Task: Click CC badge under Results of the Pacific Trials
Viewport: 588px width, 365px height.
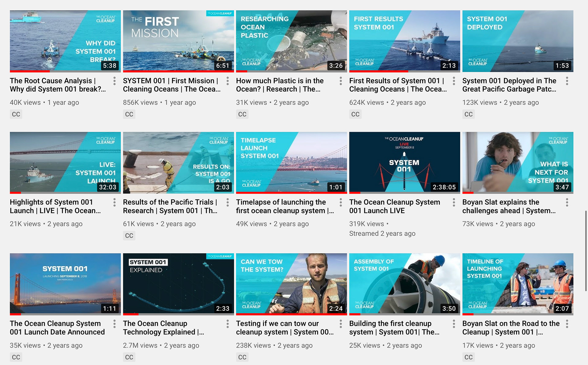Action: 129,236
